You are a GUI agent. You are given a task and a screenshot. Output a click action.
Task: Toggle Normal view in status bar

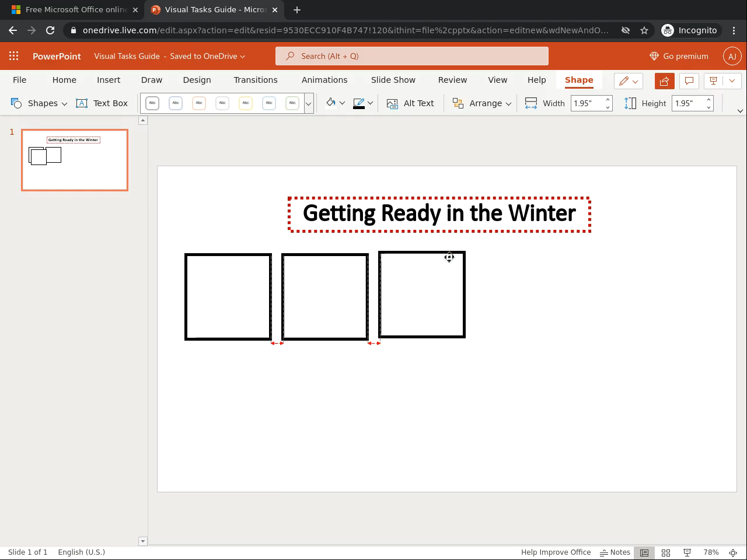[644, 552]
